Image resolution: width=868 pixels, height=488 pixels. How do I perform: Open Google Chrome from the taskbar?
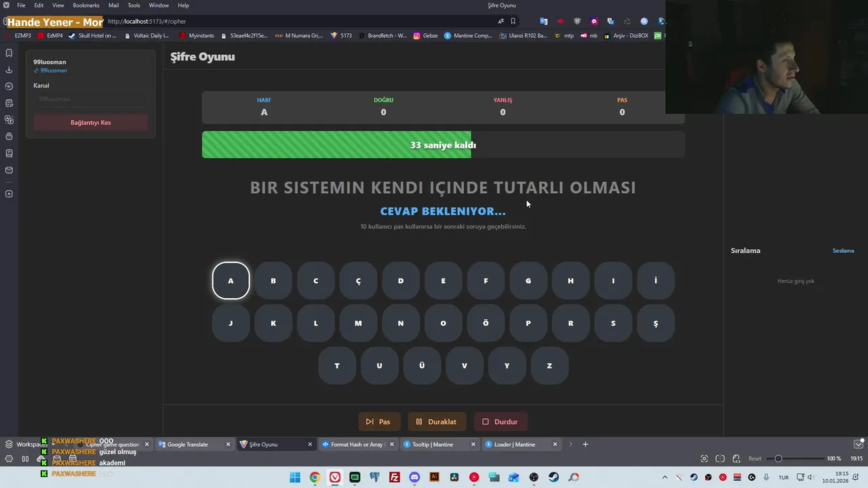[x=315, y=477]
